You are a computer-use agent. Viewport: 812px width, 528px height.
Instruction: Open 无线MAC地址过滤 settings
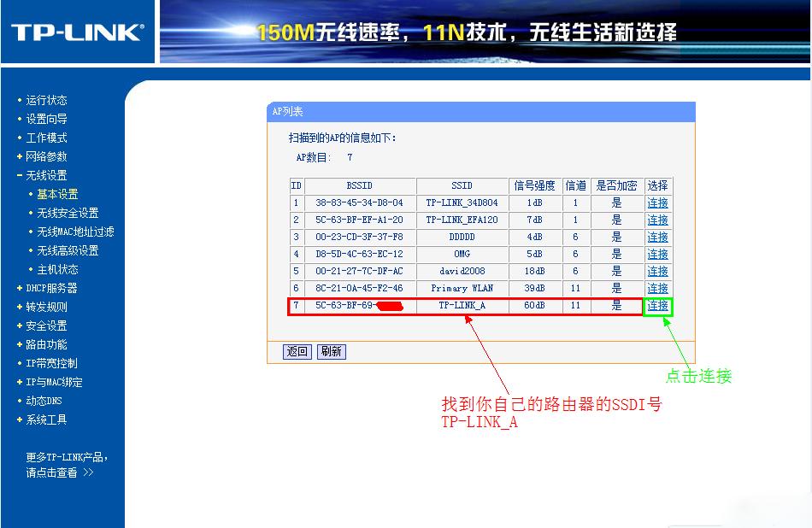[x=76, y=232]
